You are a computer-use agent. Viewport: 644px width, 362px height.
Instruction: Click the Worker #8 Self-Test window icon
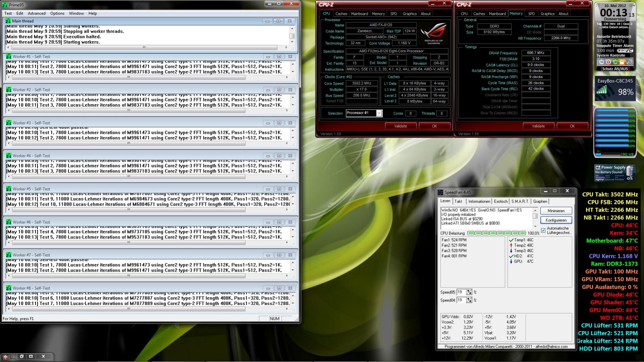coord(9,288)
